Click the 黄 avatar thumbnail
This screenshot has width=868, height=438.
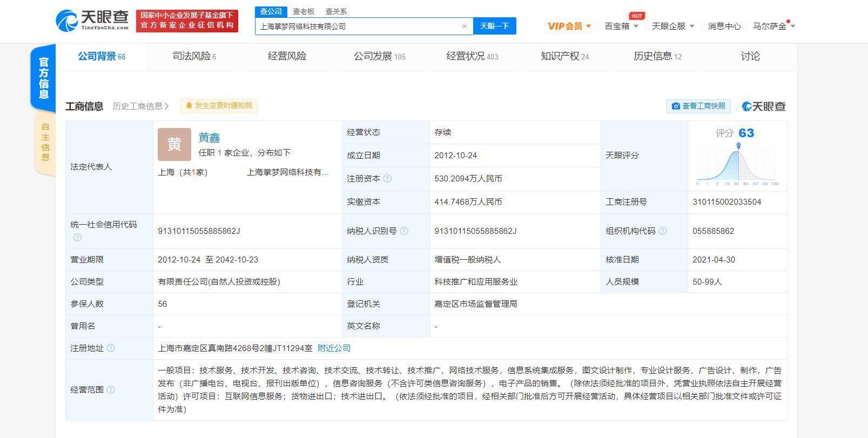pos(174,144)
